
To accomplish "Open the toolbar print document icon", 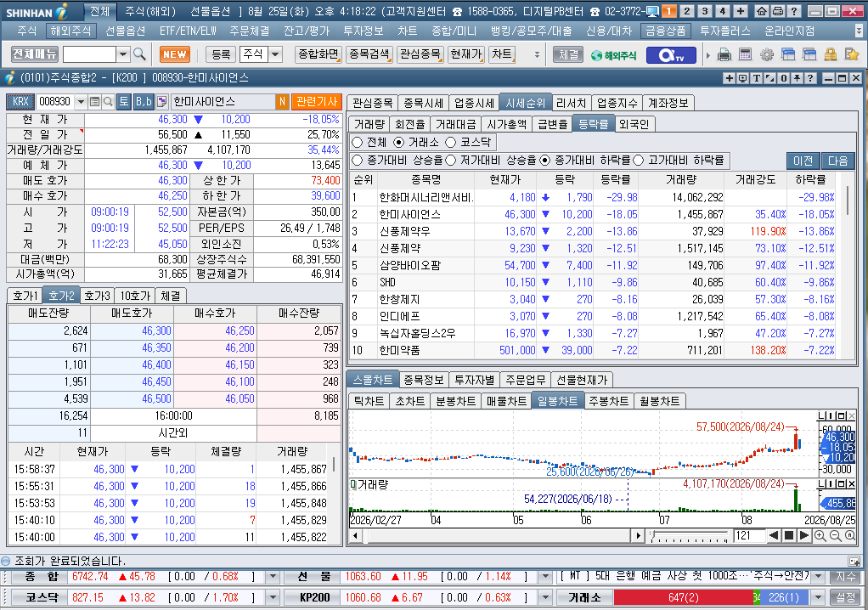I will pyautogui.click(x=724, y=54).
